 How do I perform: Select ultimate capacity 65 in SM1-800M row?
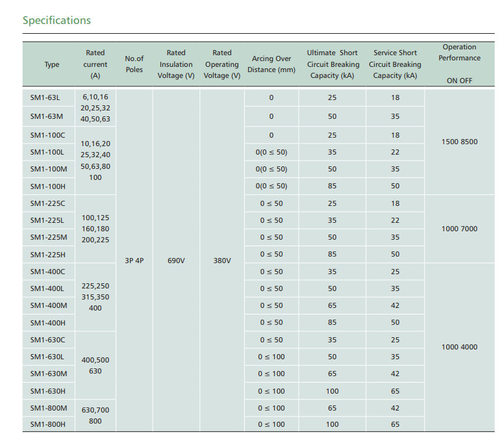coord(332,408)
